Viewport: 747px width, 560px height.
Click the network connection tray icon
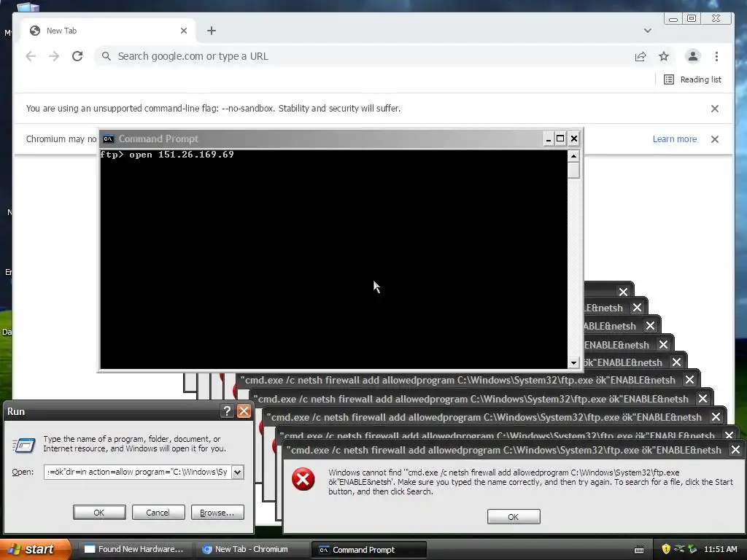coord(679,548)
